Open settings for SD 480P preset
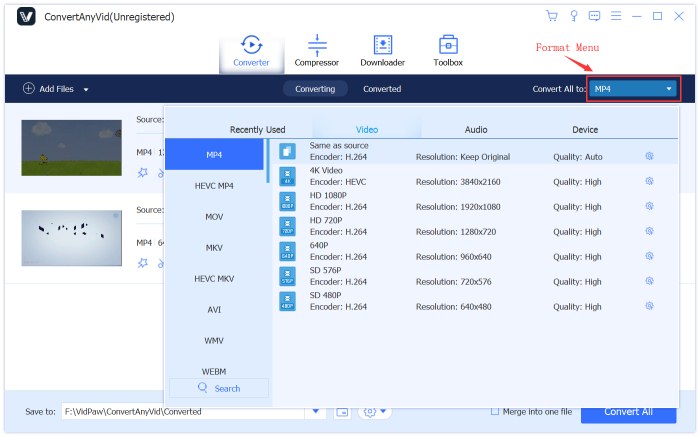 [649, 306]
